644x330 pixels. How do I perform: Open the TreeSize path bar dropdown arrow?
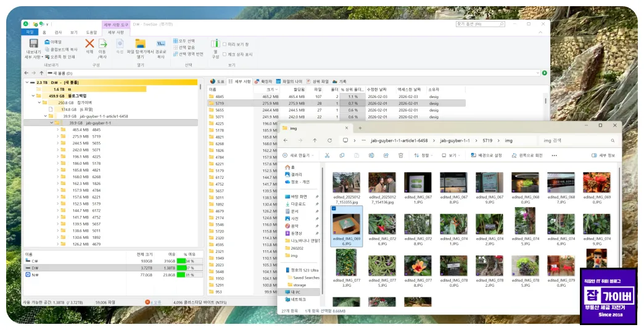coord(538,73)
